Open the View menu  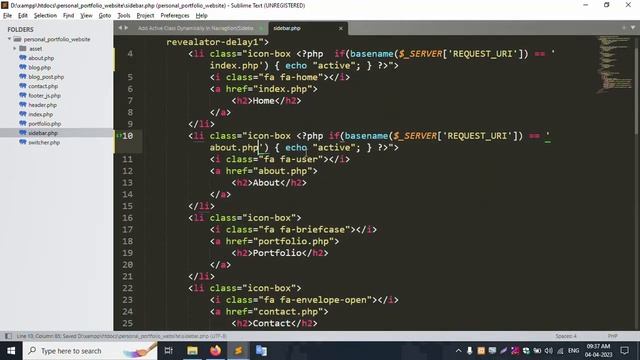[x=86, y=16]
